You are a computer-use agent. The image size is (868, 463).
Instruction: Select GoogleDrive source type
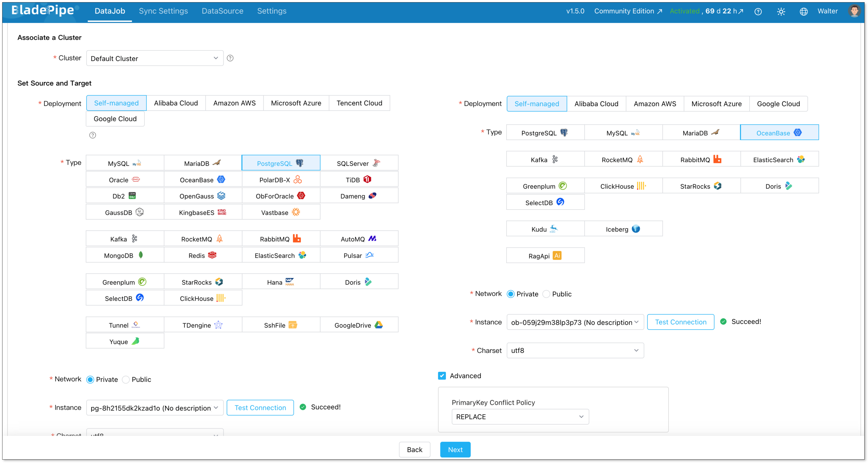click(x=359, y=325)
